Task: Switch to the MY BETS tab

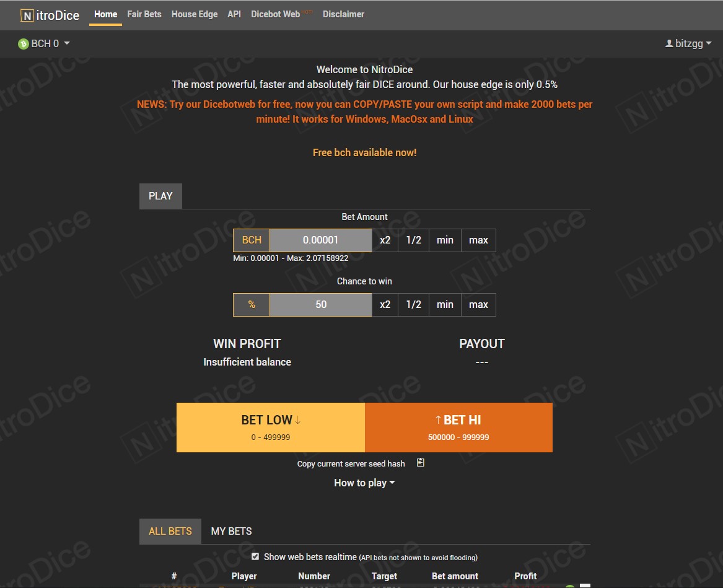Action: point(232,531)
